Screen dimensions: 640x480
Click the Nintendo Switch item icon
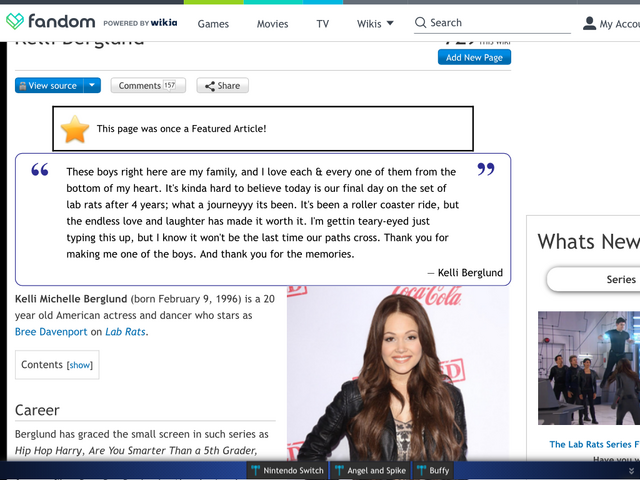[x=256, y=471]
